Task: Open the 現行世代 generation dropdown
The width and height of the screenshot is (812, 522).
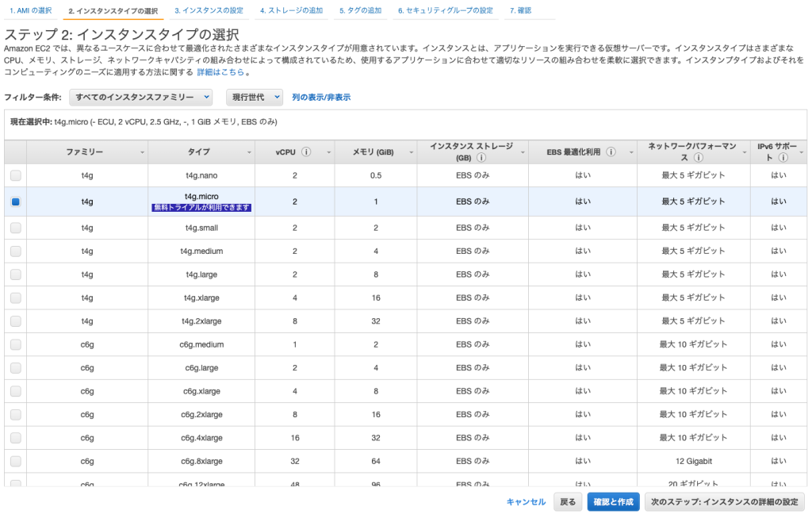Action: pos(255,97)
